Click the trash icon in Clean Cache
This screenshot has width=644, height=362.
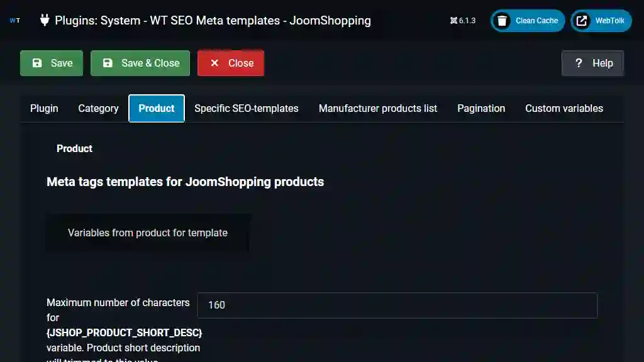pyautogui.click(x=502, y=21)
